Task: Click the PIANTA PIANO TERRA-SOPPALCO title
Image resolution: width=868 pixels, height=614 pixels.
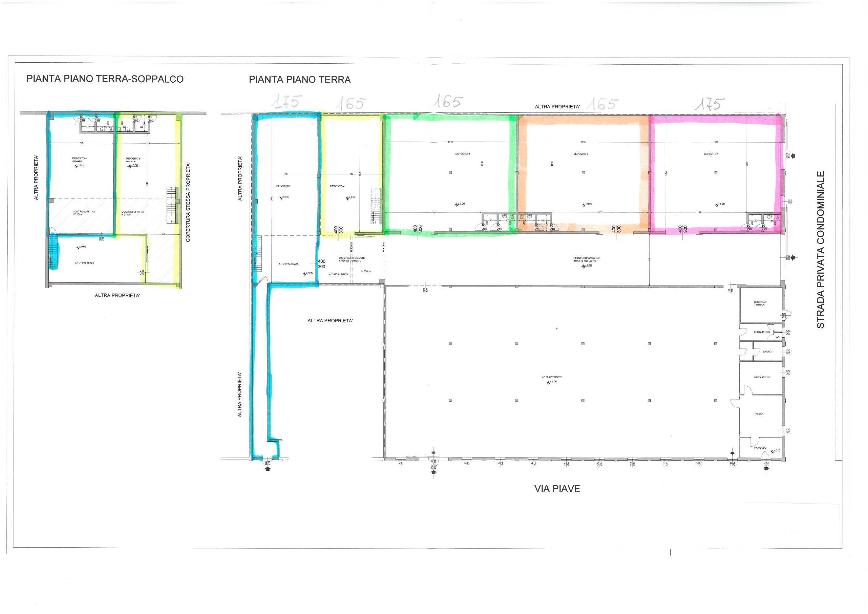Action: coord(105,79)
